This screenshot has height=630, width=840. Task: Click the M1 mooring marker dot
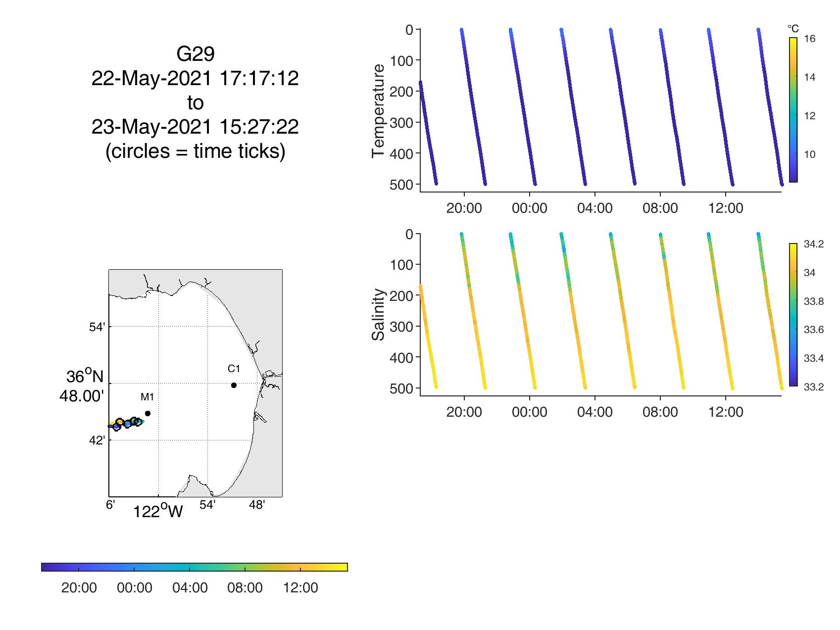[148, 413]
